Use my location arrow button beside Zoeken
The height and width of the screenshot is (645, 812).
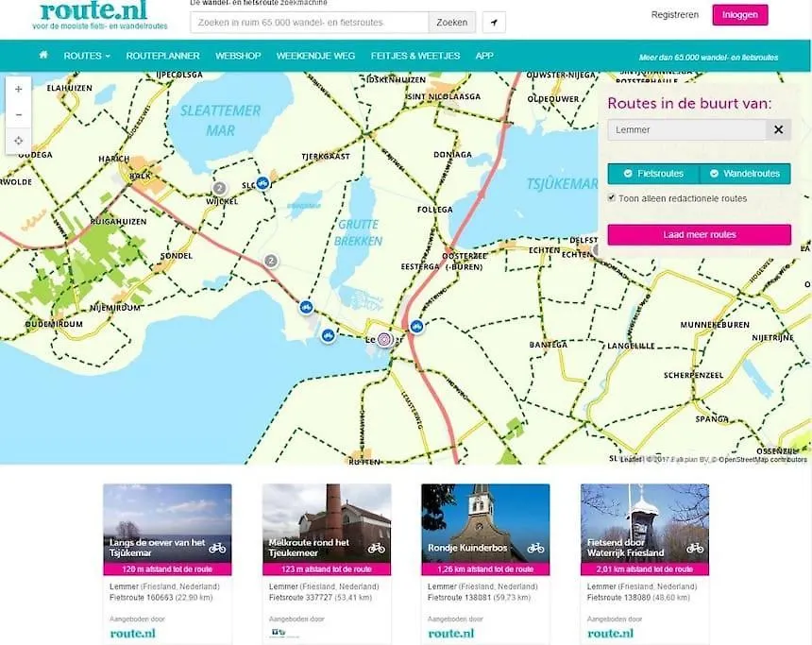[494, 23]
